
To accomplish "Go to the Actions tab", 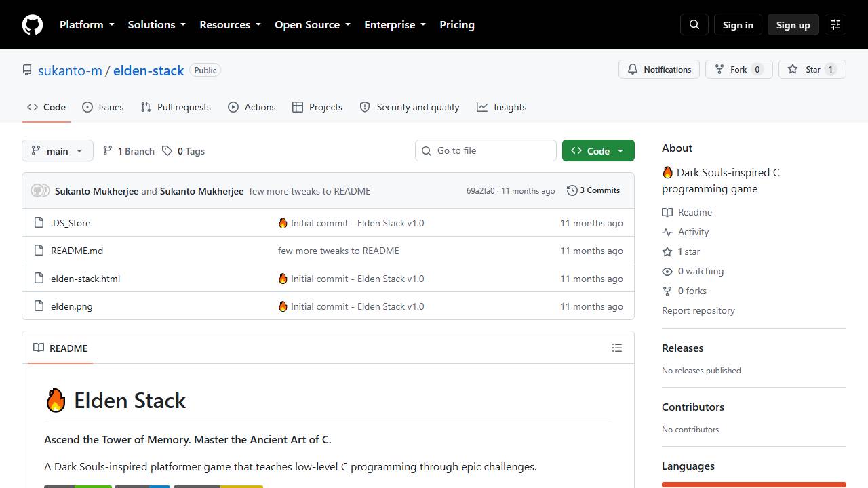I will coord(252,107).
